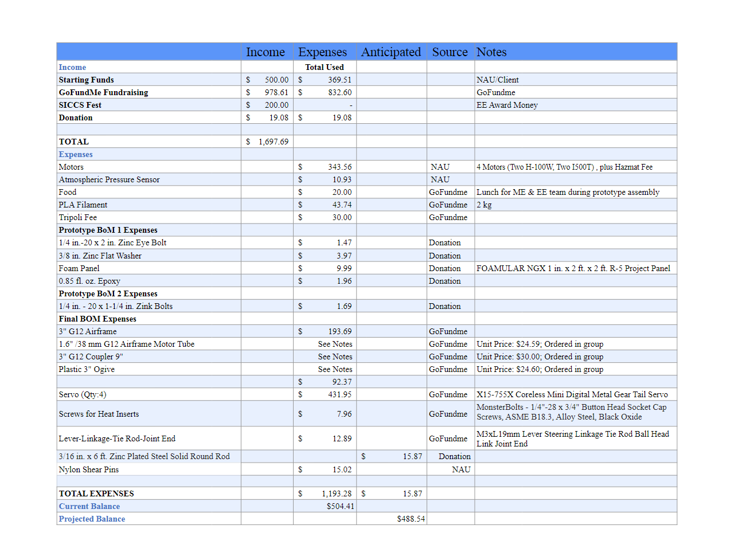
Task: Select the Source column header
Action: 450,52
